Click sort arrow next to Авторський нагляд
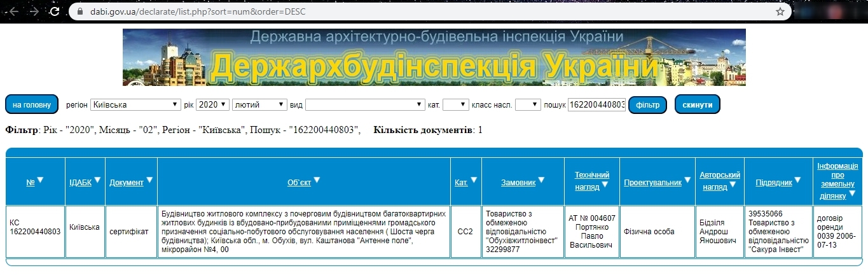The width and height of the screenshot is (868, 275). pyautogui.click(x=733, y=185)
